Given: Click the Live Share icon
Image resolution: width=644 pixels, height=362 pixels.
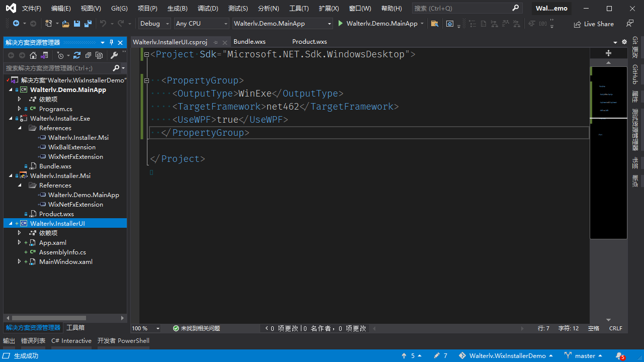Looking at the screenshot, I should (577, 24).
